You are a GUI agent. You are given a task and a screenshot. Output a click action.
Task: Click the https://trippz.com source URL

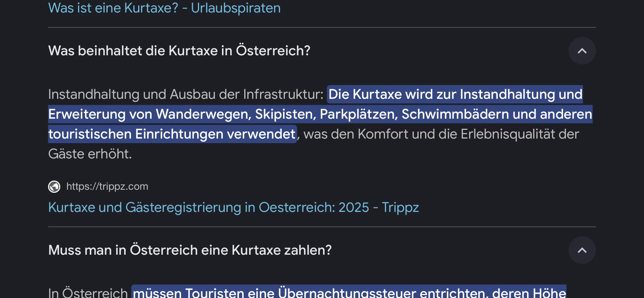point(107,186)
